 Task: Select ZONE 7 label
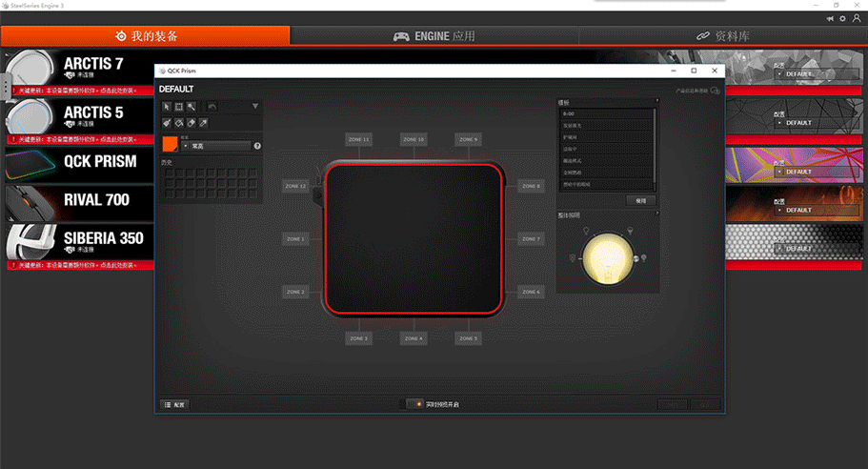[531, 239]
